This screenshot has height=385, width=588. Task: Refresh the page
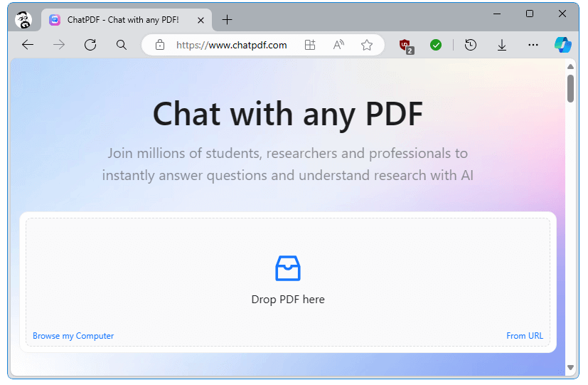(x=90, y=45)
